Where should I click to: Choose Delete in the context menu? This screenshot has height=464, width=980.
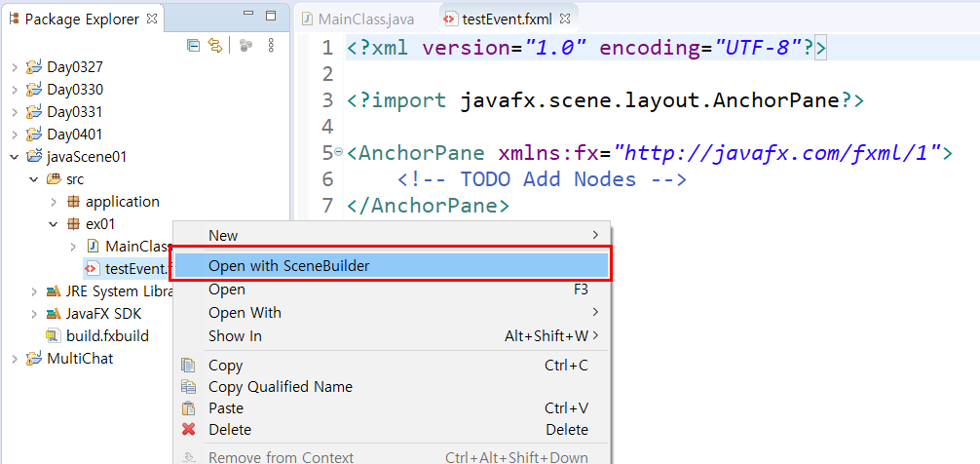point(392,430)
